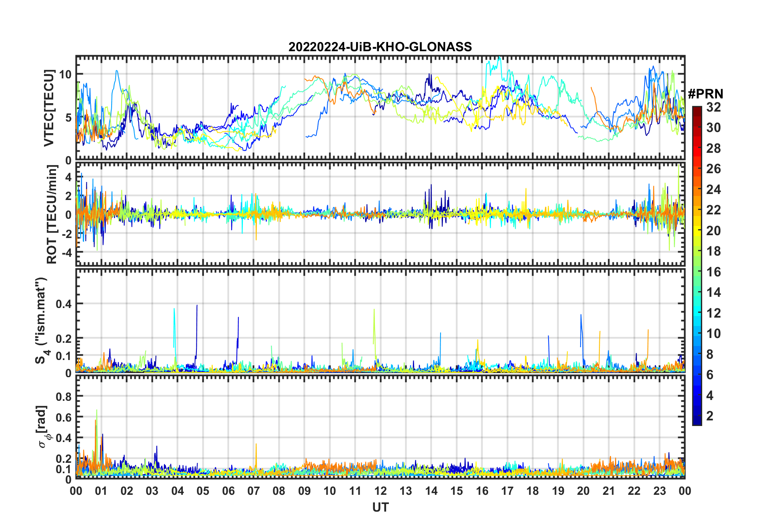The width and height of the screenshot is (761, 532).
Task: Select colorbar tick label 26
Action: click(713, 169)
